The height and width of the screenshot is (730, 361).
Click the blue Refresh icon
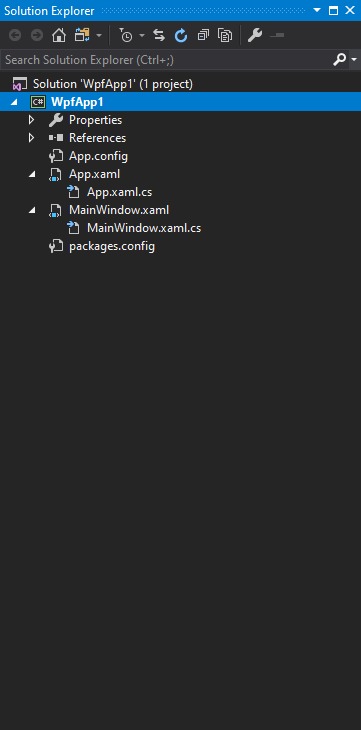pyautogui.click(x=181, y=35)
